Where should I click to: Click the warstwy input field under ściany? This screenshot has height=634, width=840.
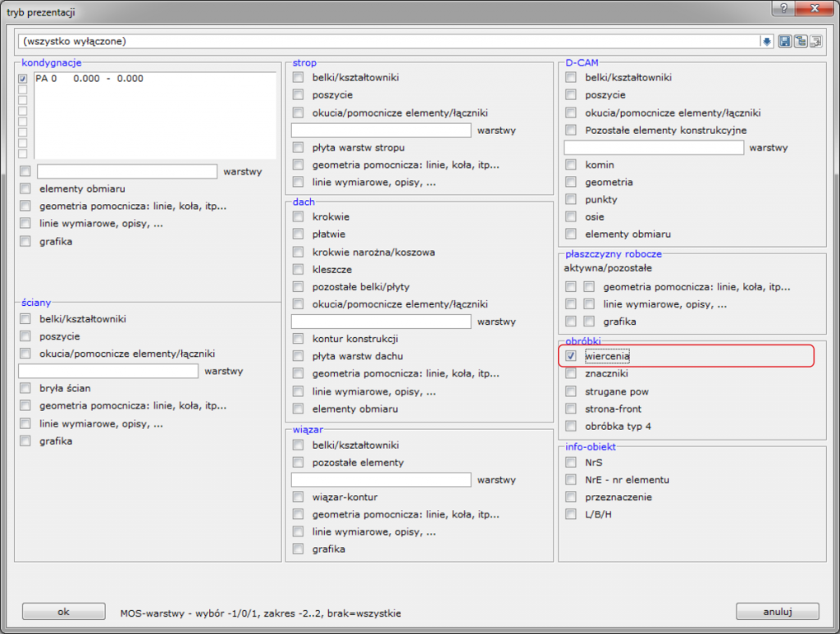pos(108,372)
